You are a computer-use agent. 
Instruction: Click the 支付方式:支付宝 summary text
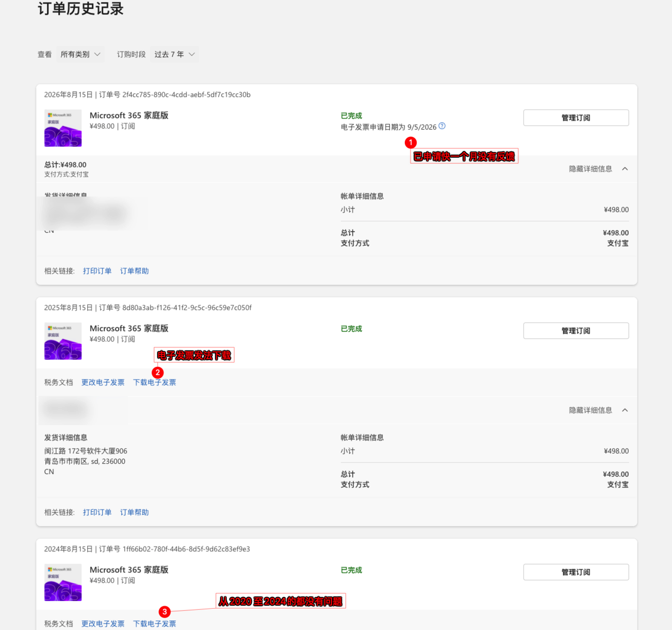(67, 174)
